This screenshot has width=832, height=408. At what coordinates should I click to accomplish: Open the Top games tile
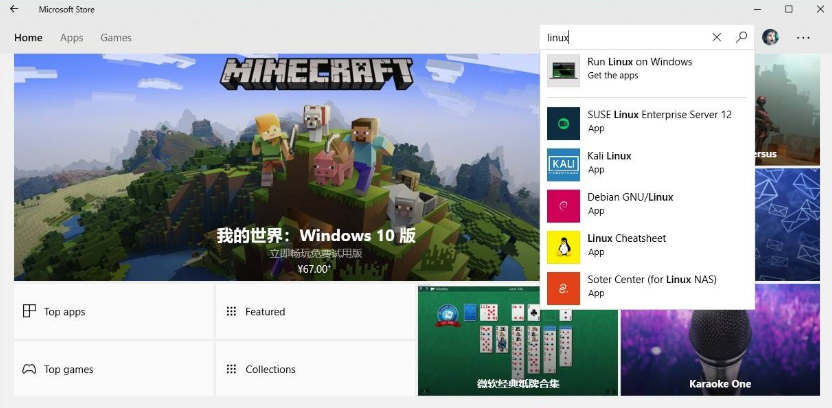pos(114,369)
